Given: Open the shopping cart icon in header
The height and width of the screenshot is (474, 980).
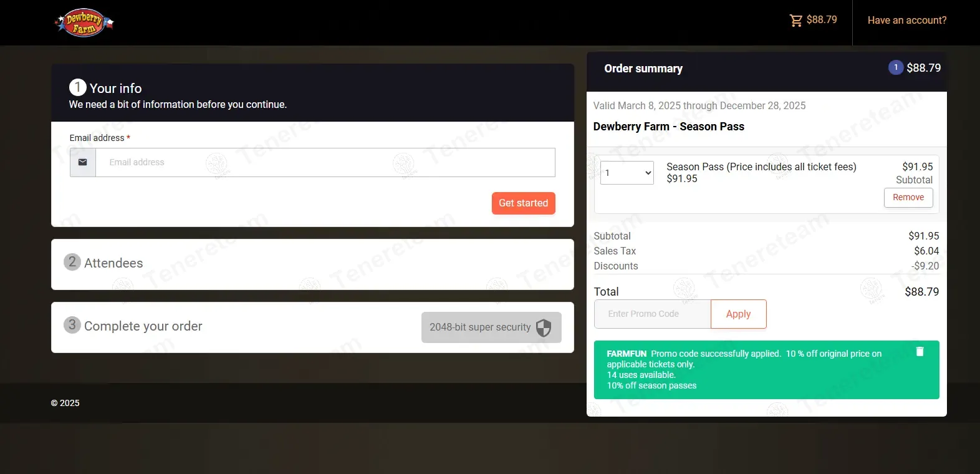Looking at the screenshot, I should pos(796,21).
